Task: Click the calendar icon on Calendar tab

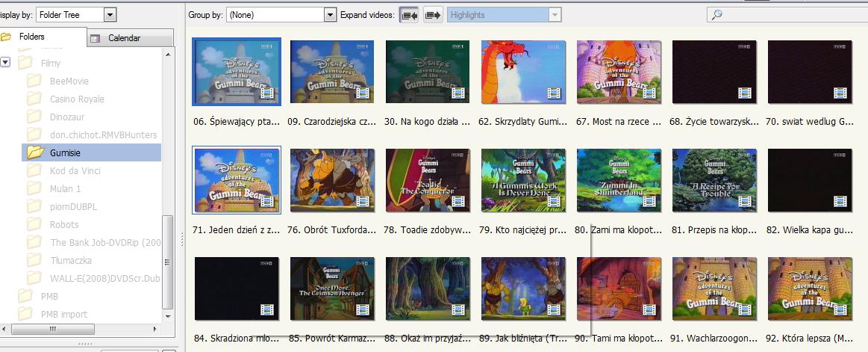Action: (95, 38)
